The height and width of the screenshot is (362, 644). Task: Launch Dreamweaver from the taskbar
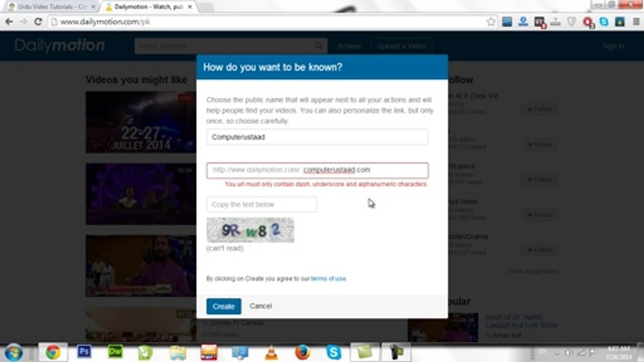[x=115, y=352]
